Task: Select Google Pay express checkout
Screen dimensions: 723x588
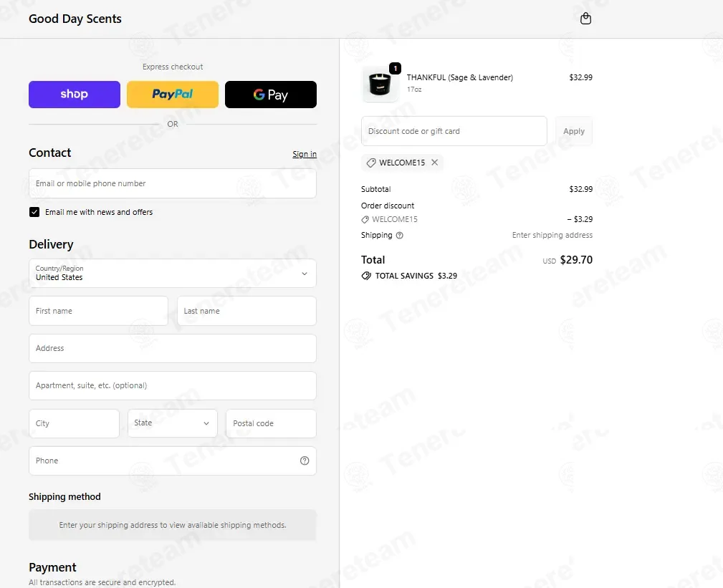Action: pyautogui.click(x=271, y=95)
